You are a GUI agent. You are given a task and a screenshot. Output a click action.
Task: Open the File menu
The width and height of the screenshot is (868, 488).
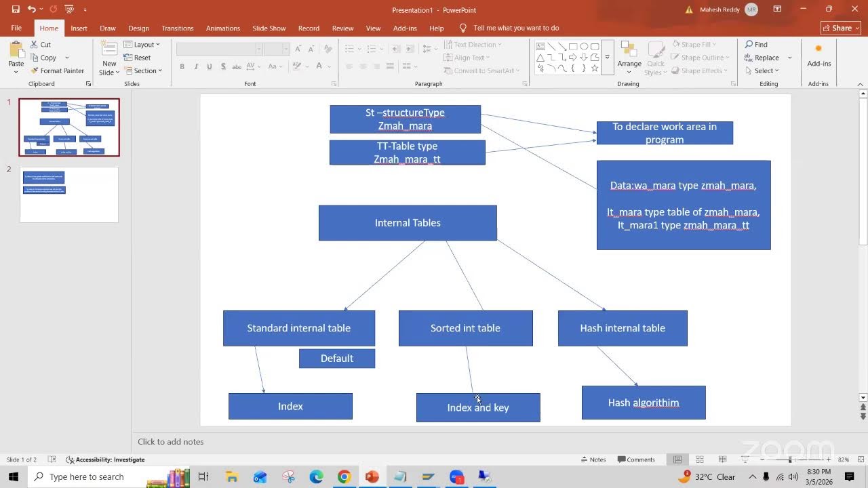tap(16, 28)
